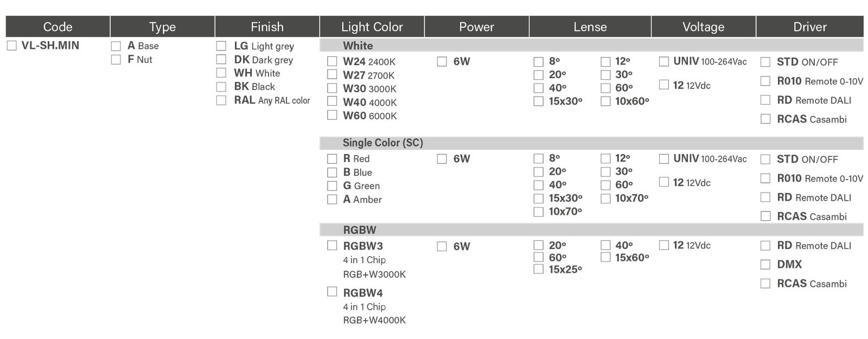
Task: Check the VL-SH.MIN code checkbox
Action: [x=11, y=46]
